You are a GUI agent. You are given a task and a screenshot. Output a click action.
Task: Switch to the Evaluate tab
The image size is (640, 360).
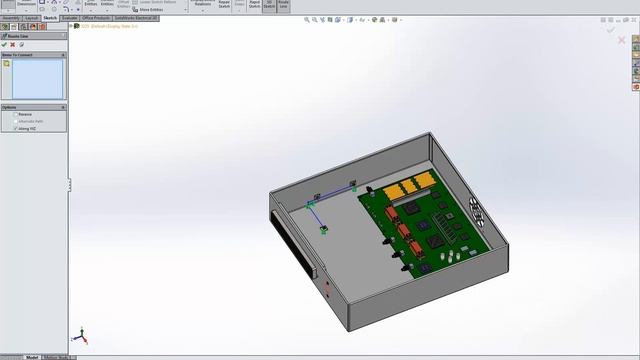(69, 18)
